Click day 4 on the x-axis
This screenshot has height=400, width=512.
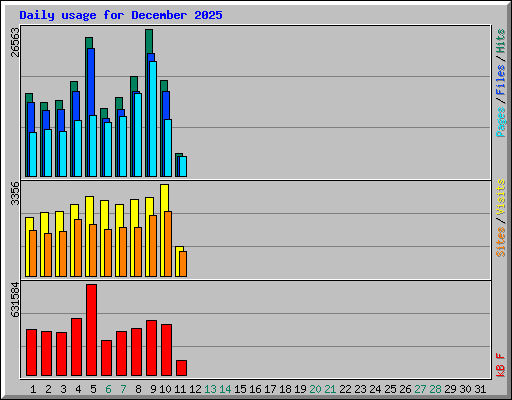78,389
